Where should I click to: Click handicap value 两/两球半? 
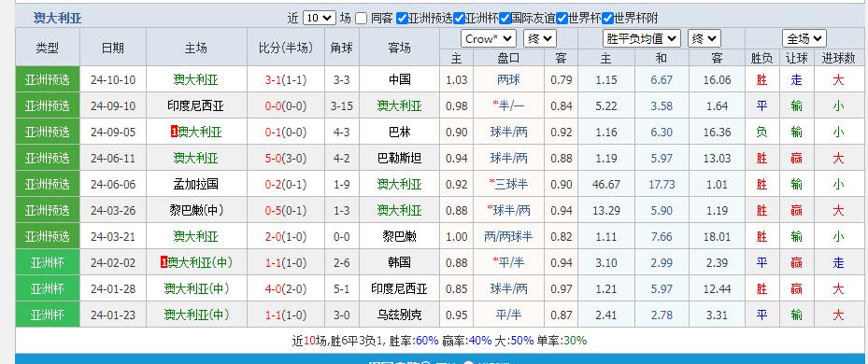[508, 237]
